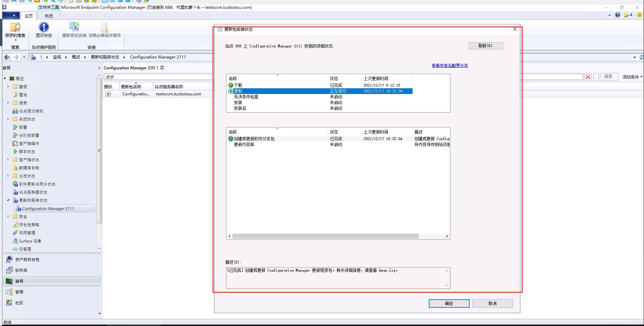
Task: Select the 复制 (Replication) row
Action: coord(320,91)
